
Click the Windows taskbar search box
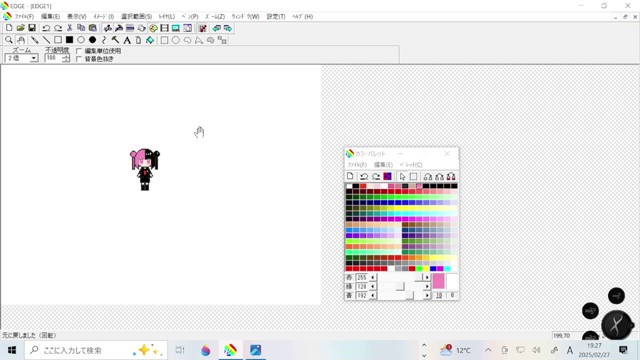(96, 350)
